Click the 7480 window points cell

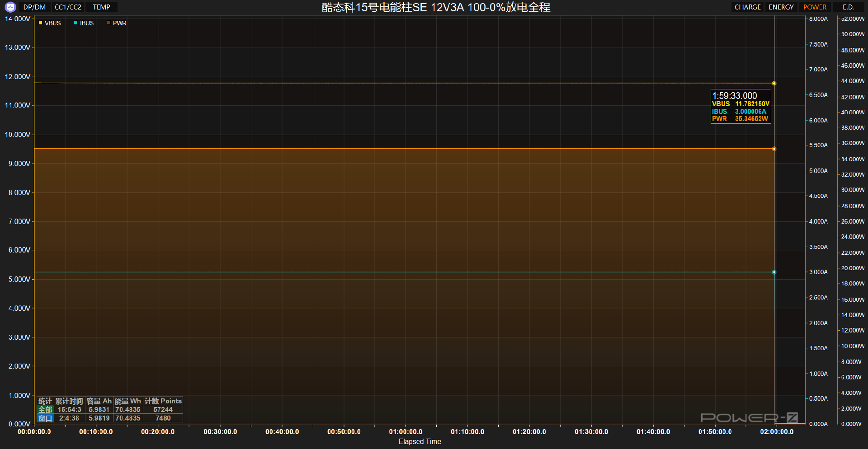click(x=163, y=418)
